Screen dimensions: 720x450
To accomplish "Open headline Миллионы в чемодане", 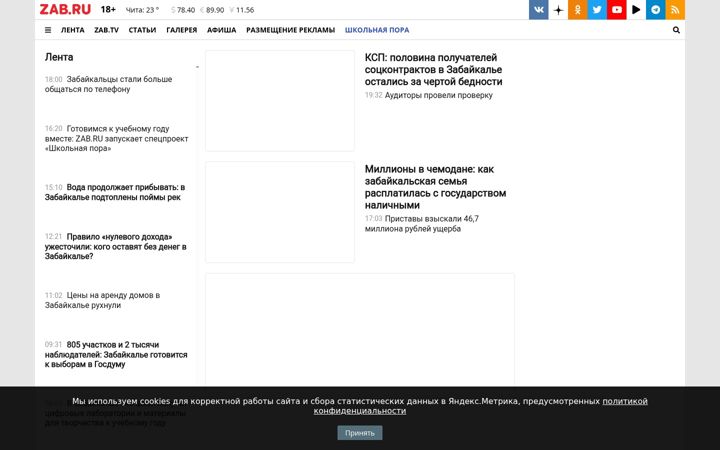I will click(x=435, y=187).
